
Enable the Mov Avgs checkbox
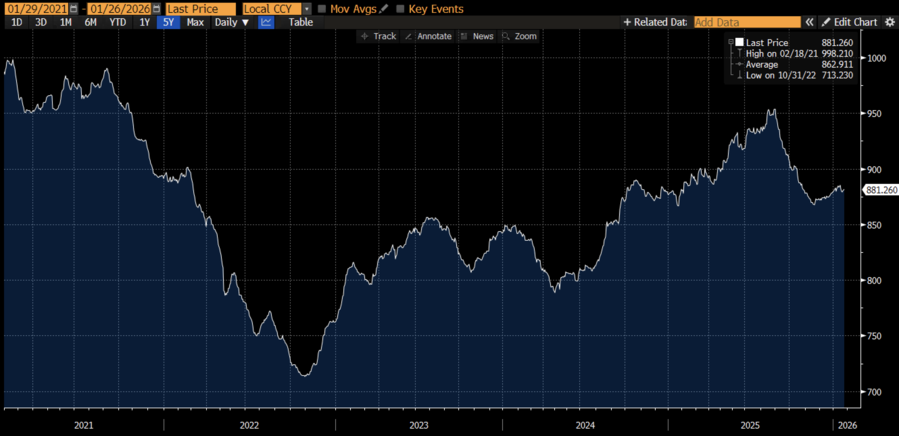pyautogui.click(x=322, y=8)
